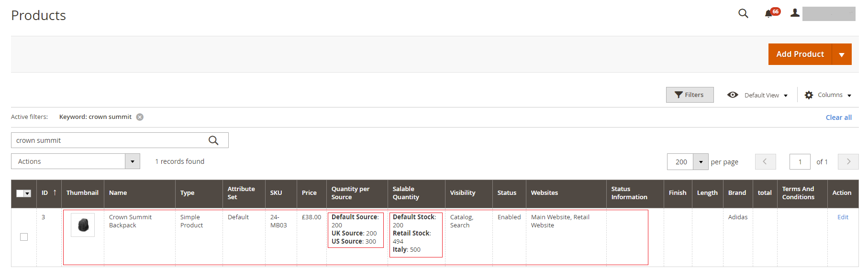Viewport: 868px width, 278px height.
Task: Go to previous page arrow
Action: (765, 161)
